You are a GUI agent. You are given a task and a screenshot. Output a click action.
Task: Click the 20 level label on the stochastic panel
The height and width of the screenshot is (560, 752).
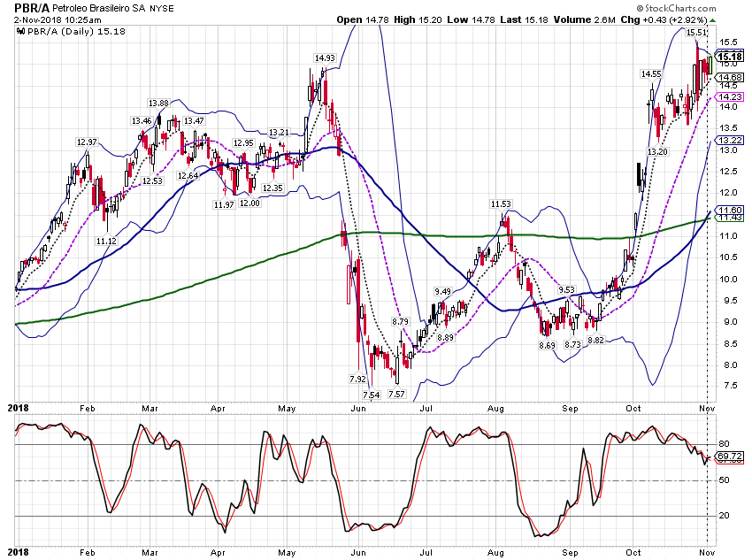pos(724,516)
